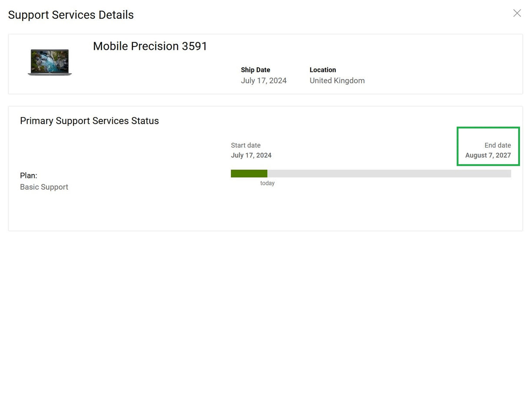Select the Start date label
This screenshot has height=420, width=527.
246,145
